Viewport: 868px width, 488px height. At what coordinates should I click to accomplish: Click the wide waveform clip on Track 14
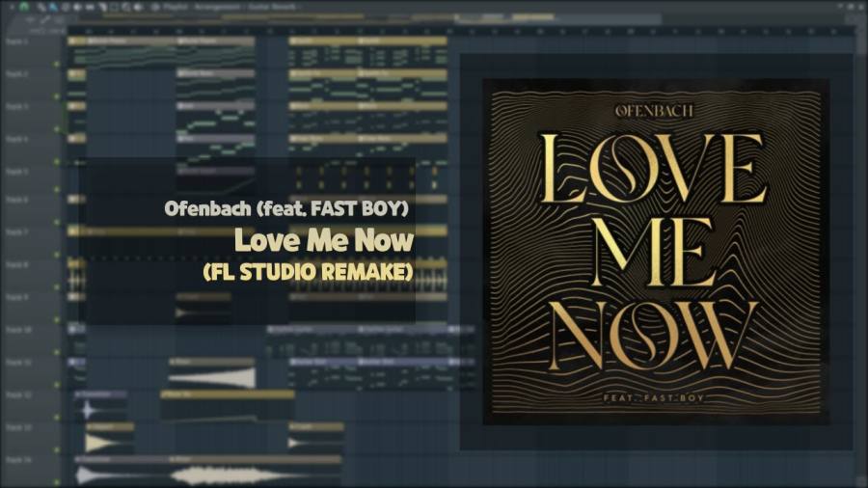(x=255, y=471)
